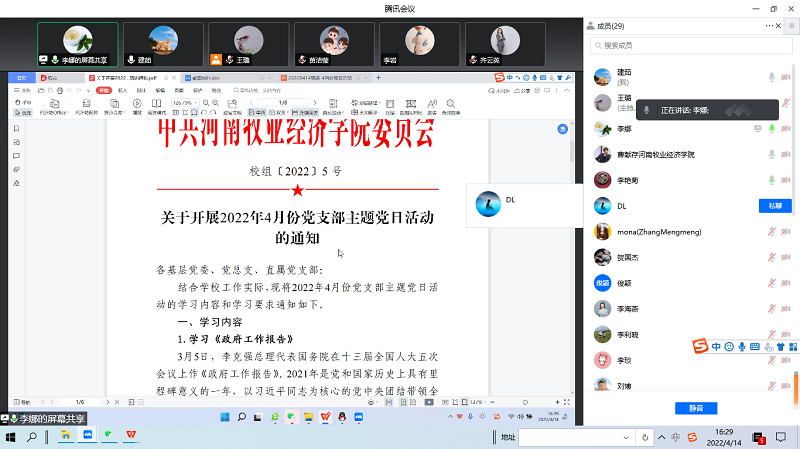Click the screen-share icon next to 李娜
The width and height of the screenshot is (800, 449).
tap(758, 128)
